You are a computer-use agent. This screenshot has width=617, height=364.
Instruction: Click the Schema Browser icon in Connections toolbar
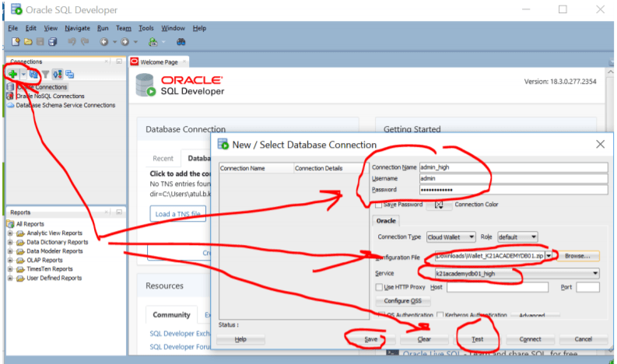coord(58,74)
